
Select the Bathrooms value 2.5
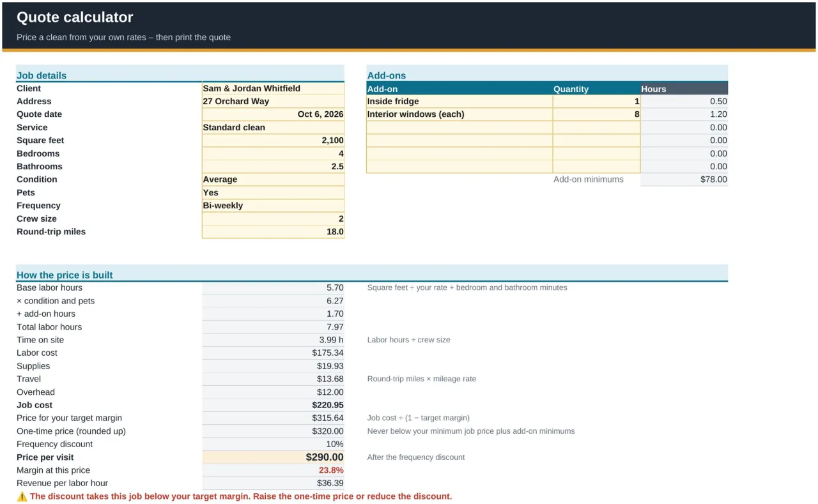click(273, 167)
